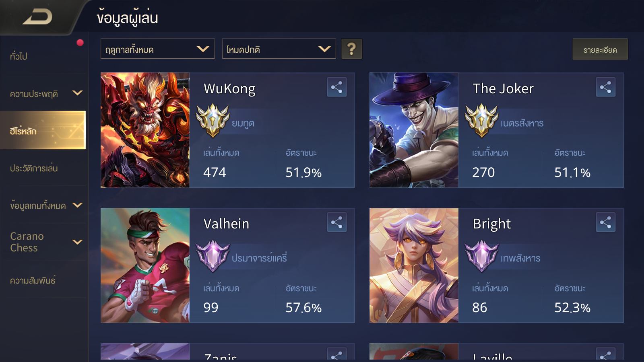The height and width of the screenshot is (362, 644).
Task: Share Valhein hero stats
Action: (337, 222)
